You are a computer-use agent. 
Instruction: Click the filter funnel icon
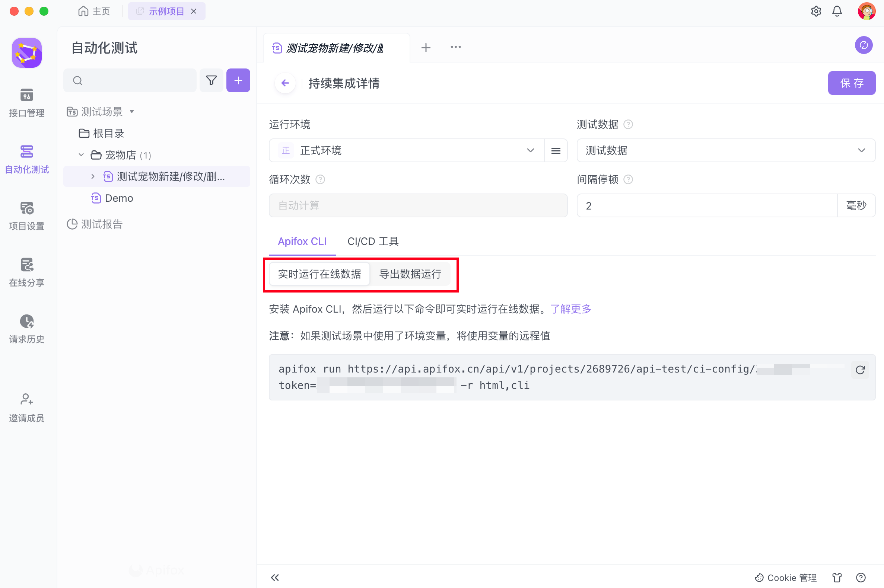pyautogui.click(x=211, y=80)
